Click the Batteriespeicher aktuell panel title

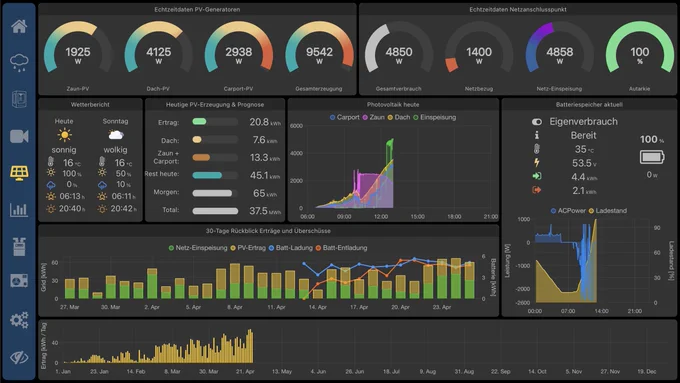pos(589,105)
